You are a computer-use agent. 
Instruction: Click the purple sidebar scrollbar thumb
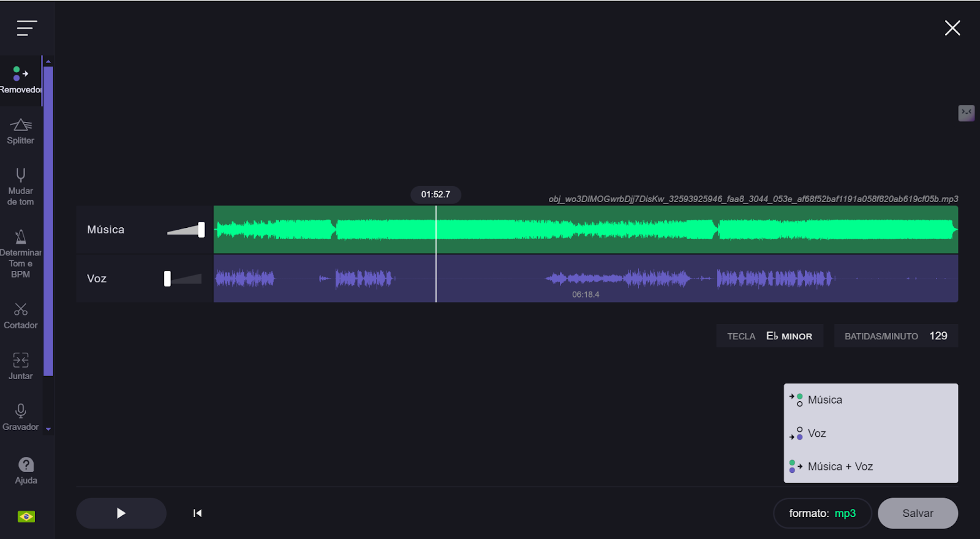tap(48, 221)
